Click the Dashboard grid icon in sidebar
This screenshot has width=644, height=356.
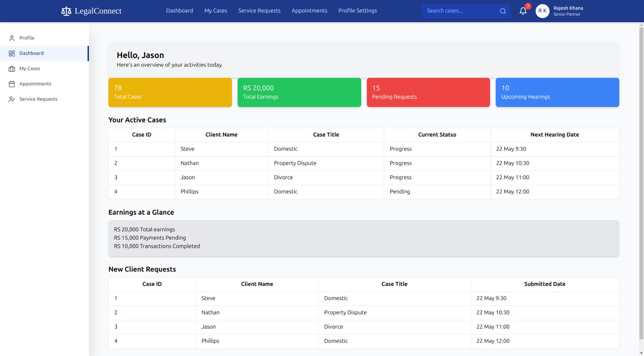coord(12,53)
